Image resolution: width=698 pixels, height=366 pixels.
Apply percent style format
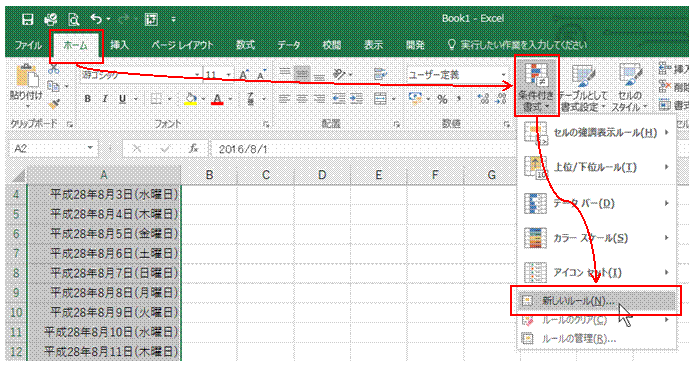442,99
